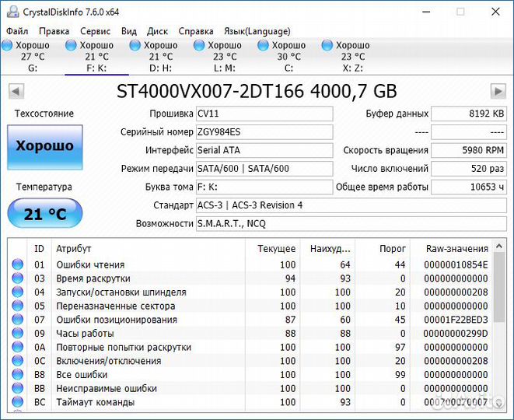Click status icon for Неисправимые ошибки

[18, 388]
